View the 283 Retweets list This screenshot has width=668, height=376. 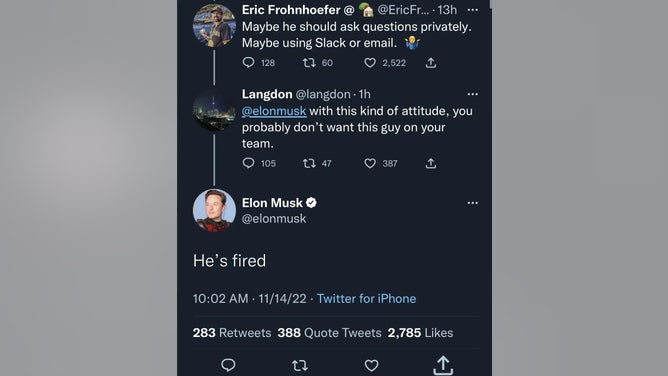coord(232,333)
